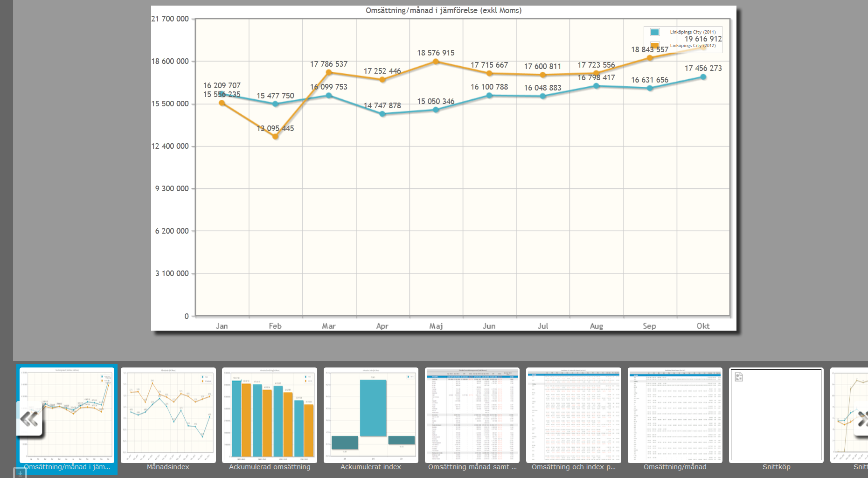Click the next thumbnails arrow button
This screenshot has height=478, width=868.
861,419
